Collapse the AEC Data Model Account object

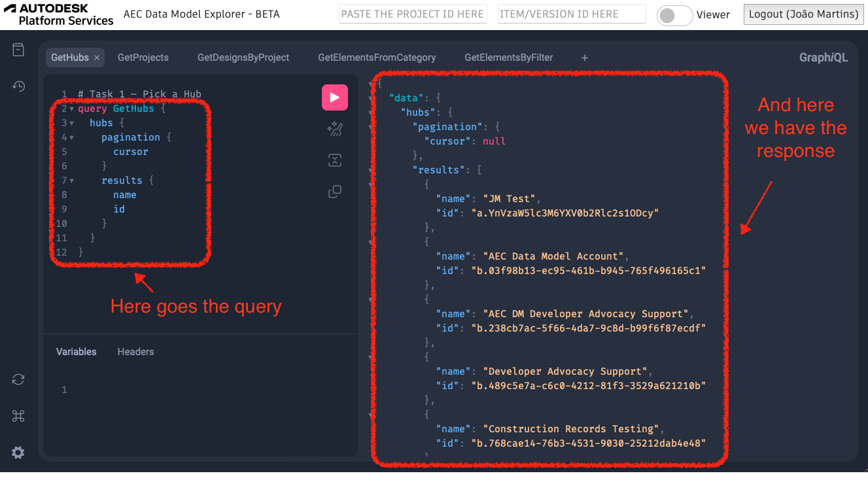(372, 241)
